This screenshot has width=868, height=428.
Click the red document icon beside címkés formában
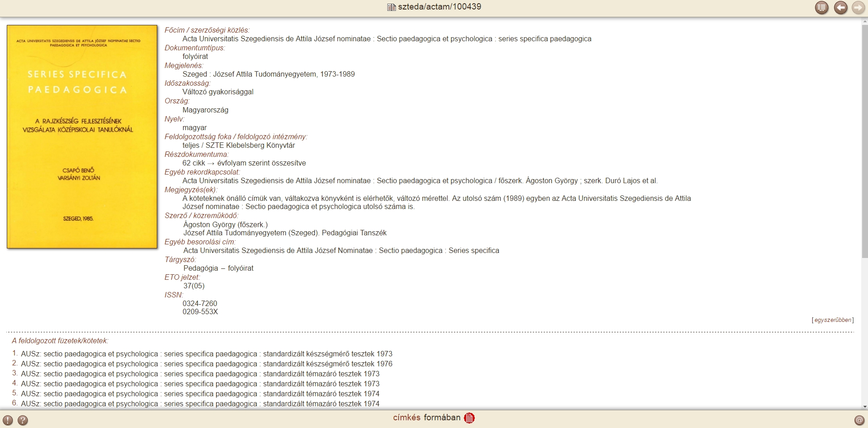469,418
